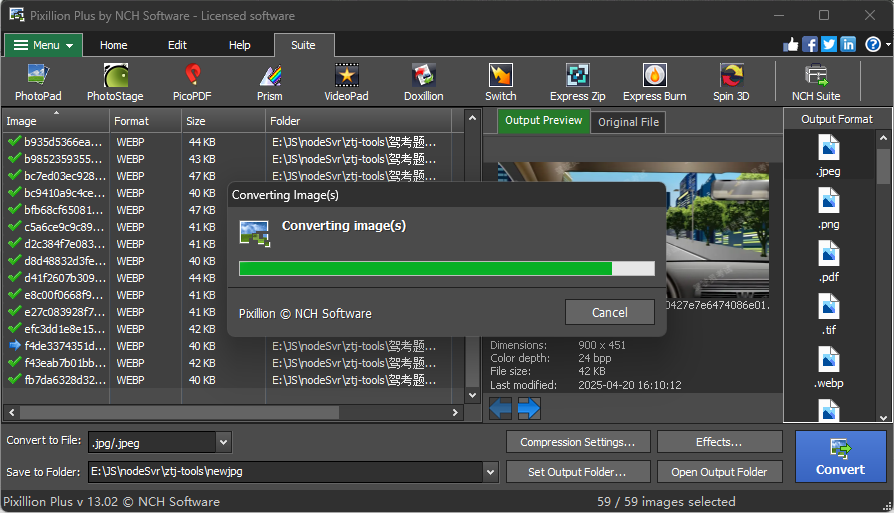The height and width of the screenshot is (513, 894).
Task: Click the blue Convert button
Action: 840,457
